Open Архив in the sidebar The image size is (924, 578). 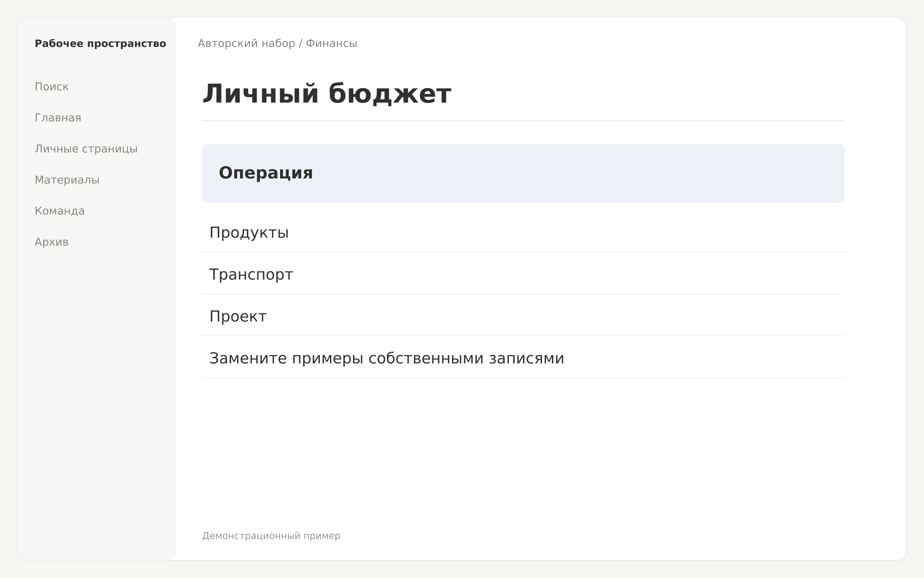coord(52,242)
